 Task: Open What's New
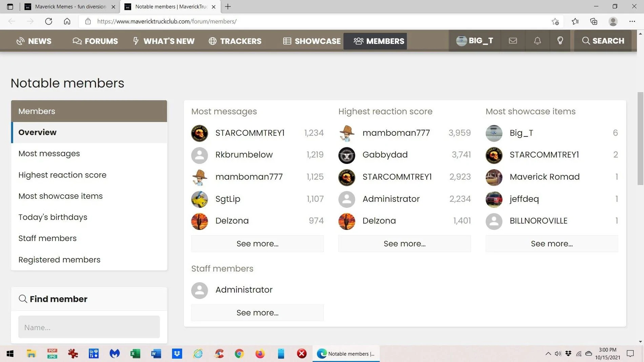click(164, 41)
